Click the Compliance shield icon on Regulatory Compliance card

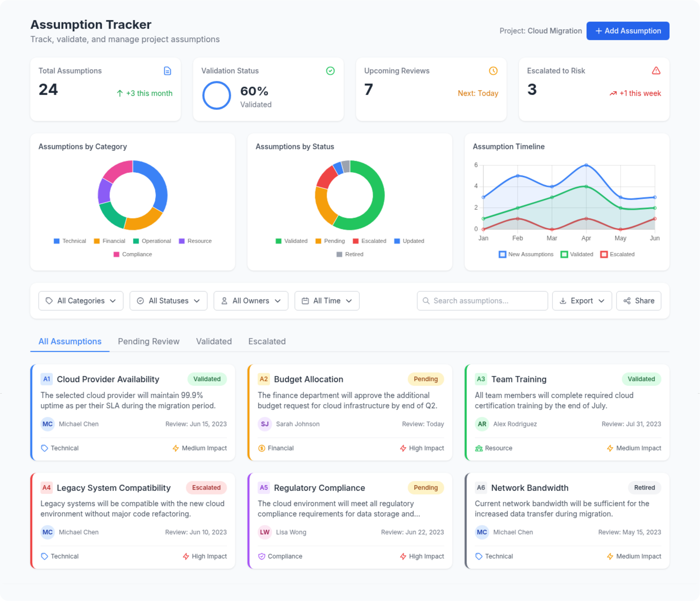click(x=262, y=556)
